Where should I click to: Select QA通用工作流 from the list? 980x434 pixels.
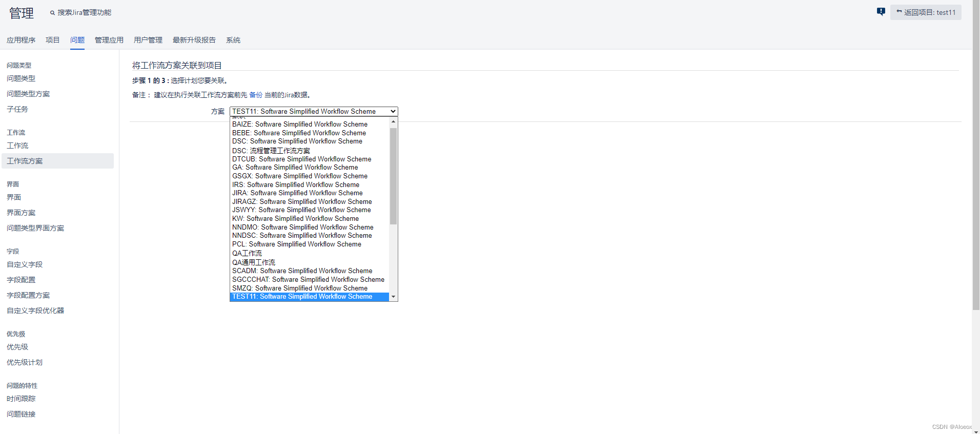(x=254, y=262)
